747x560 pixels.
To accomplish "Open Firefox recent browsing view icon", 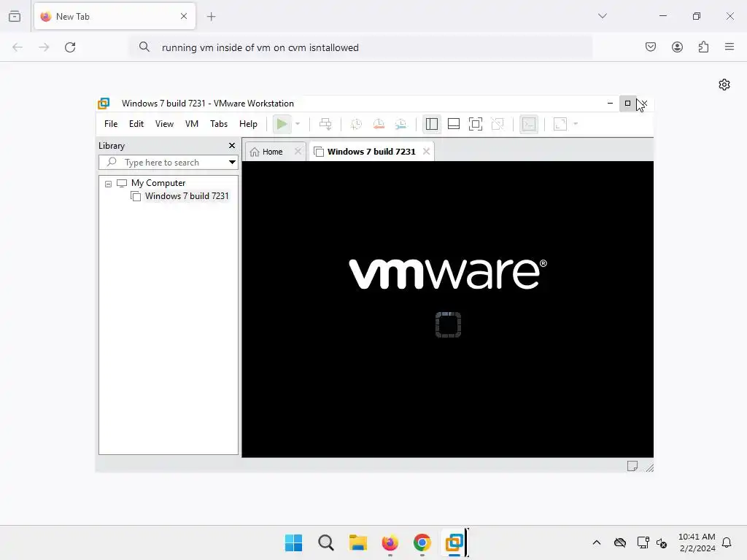I will coord(15,16).
